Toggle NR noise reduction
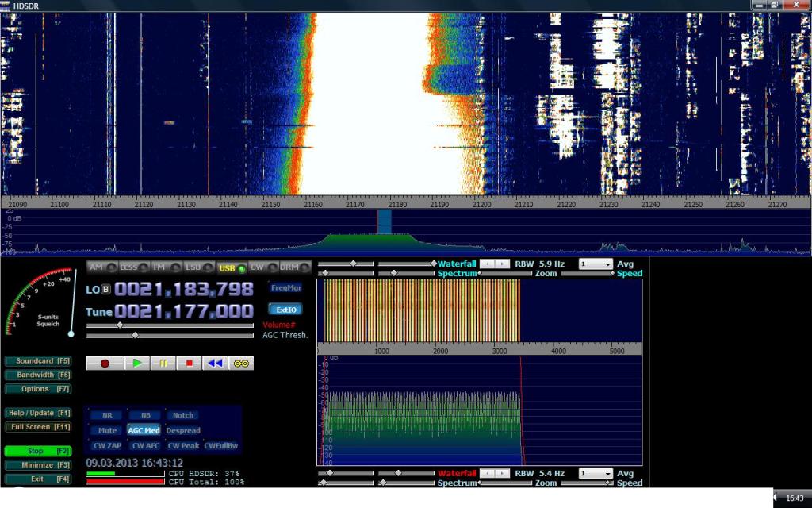This screenshot has height=508, width=812. point(106,415)
